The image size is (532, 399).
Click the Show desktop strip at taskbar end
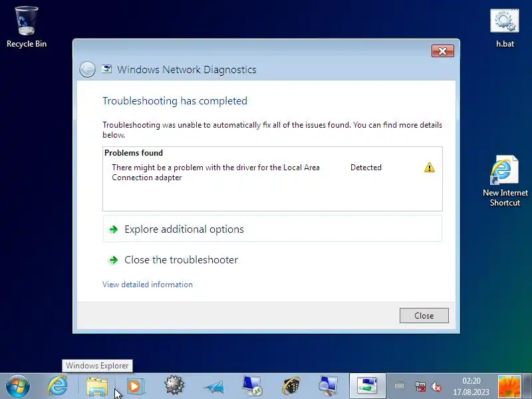click(527, 386)
